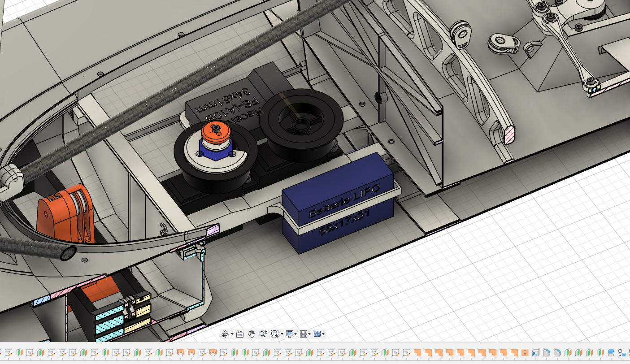Screen dimensions: 630x364
Task: Open the Grid and Snaps dropdown arrow
Action: point(309,334)
